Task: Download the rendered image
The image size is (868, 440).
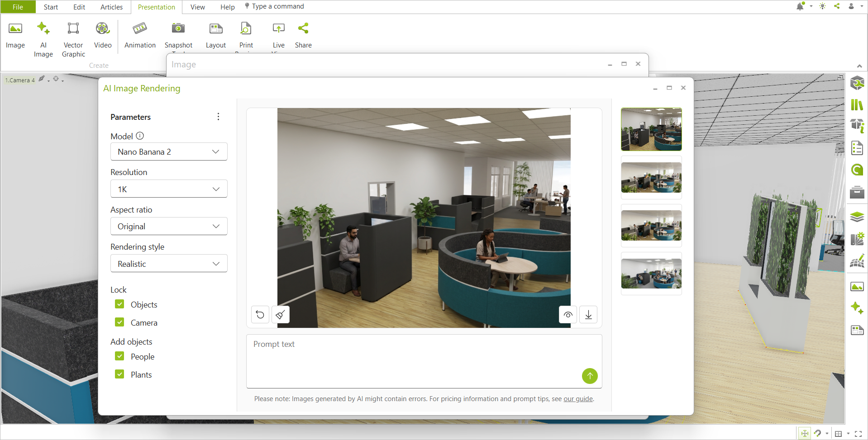Action: pyautogui.click(x=588, y=315)
